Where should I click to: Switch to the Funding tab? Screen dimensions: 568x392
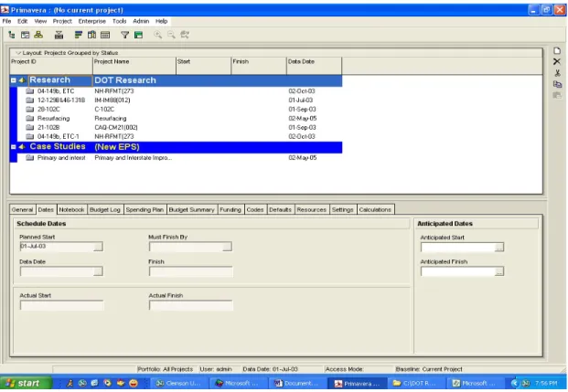(230, 210)
